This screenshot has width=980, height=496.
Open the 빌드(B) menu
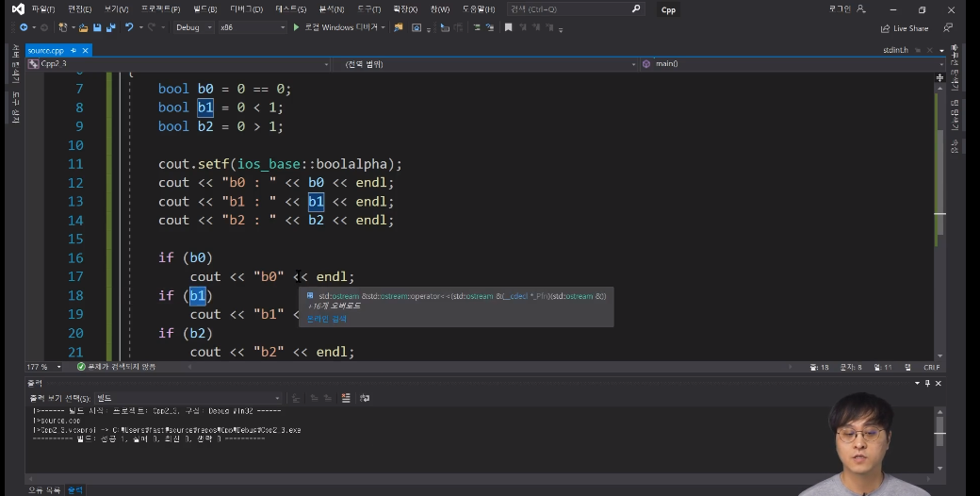[205, 8]
